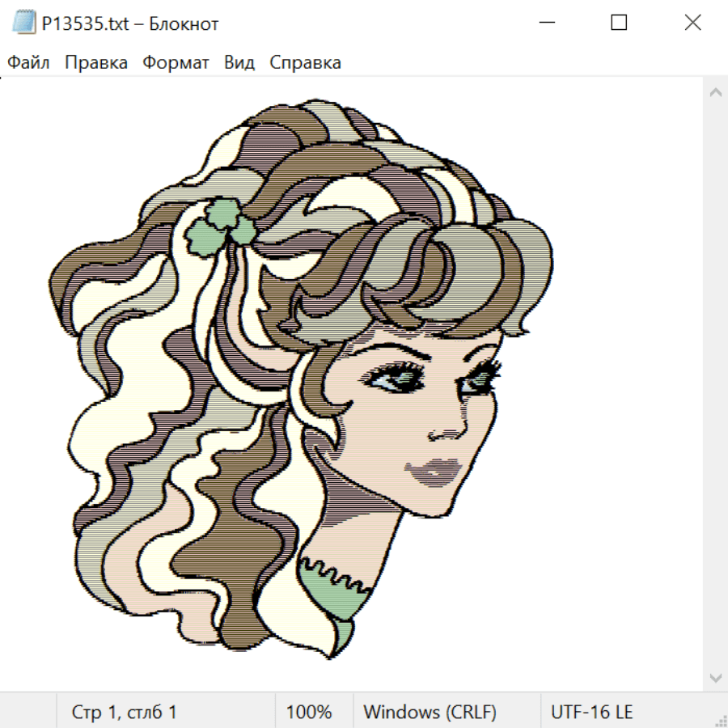Open the Справка menu
Screen dimensions: 728x728
(305, 63)
